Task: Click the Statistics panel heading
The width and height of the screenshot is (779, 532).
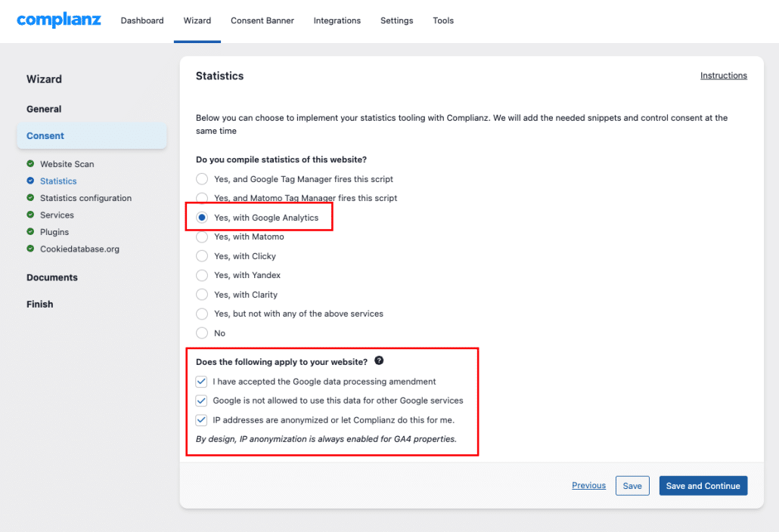Action: pyautogui.click(x=219, y=76)
